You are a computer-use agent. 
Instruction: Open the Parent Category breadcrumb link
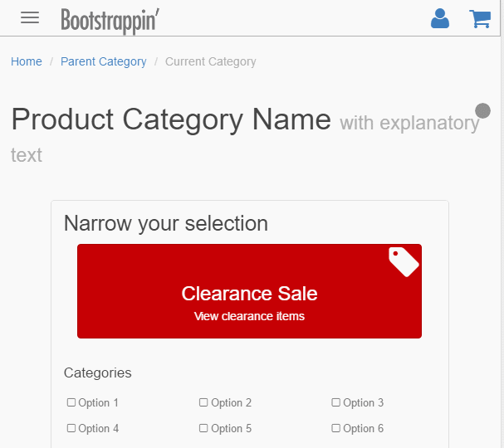pyautogui.click(x=104, y=61)
